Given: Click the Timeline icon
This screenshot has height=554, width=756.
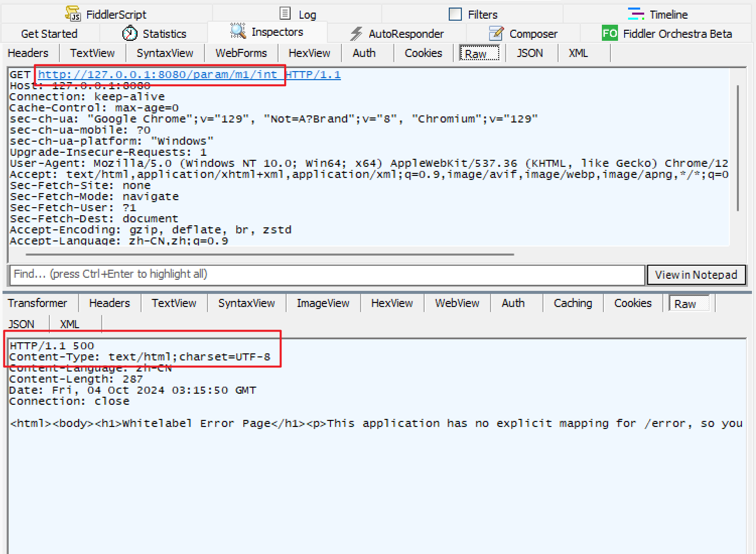Looking at the screenshot, I should click(636, 14).
